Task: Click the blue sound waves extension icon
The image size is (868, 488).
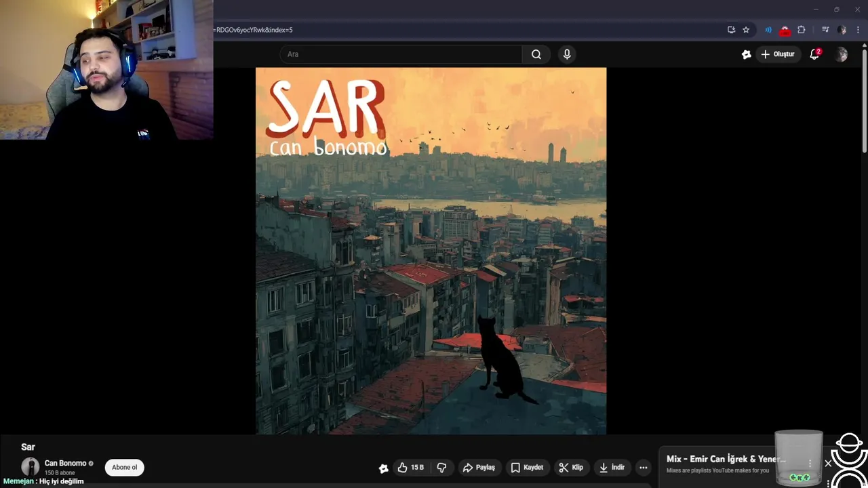Action: (768, 30)
